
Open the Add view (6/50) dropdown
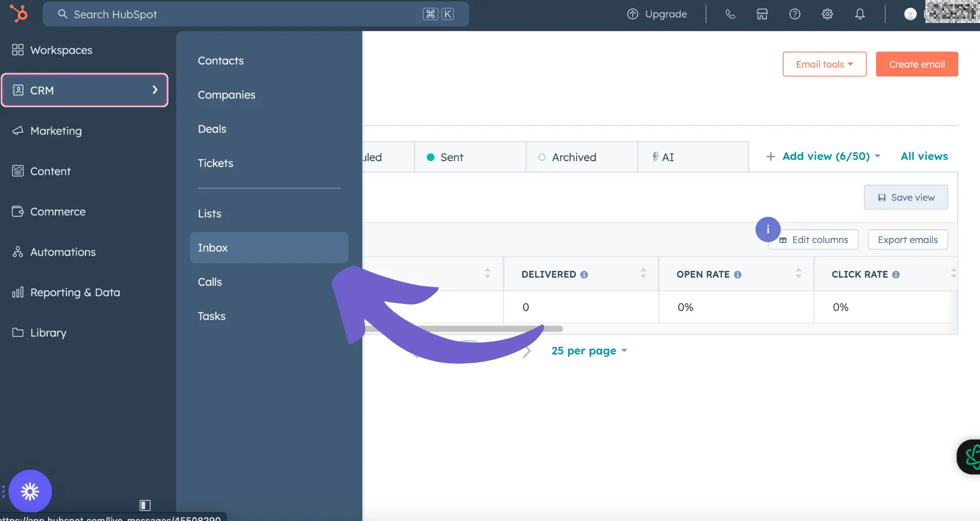pyautogui.click(x=823, y=156)
